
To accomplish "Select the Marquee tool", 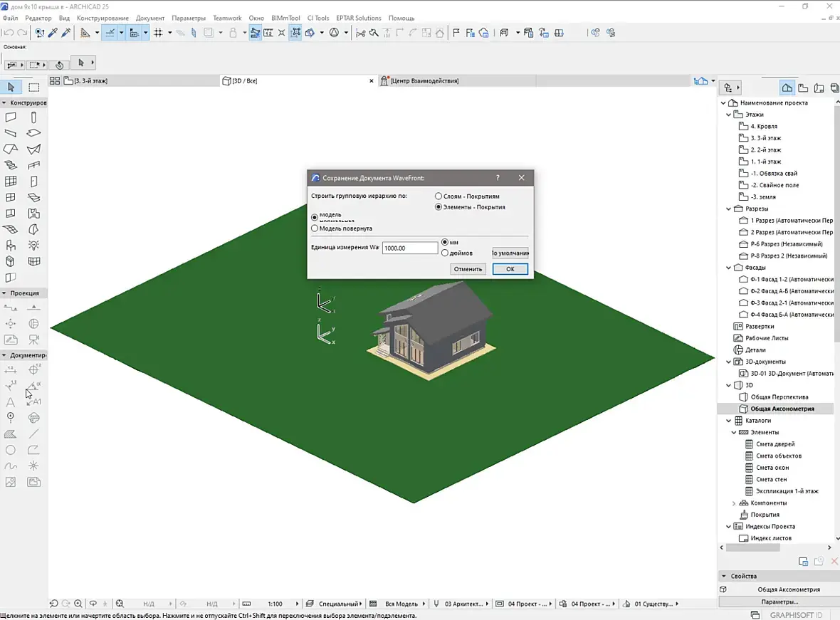I will [x=33, y=88].
